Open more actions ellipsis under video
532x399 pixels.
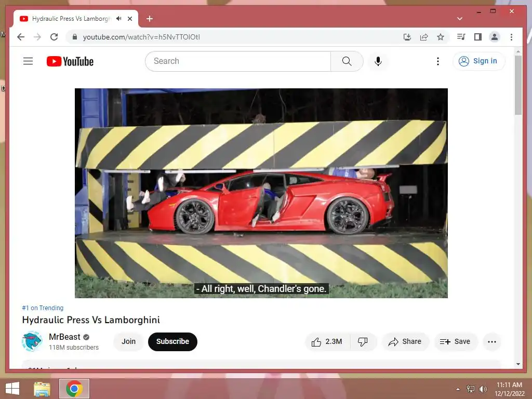(x=492, y=342)
